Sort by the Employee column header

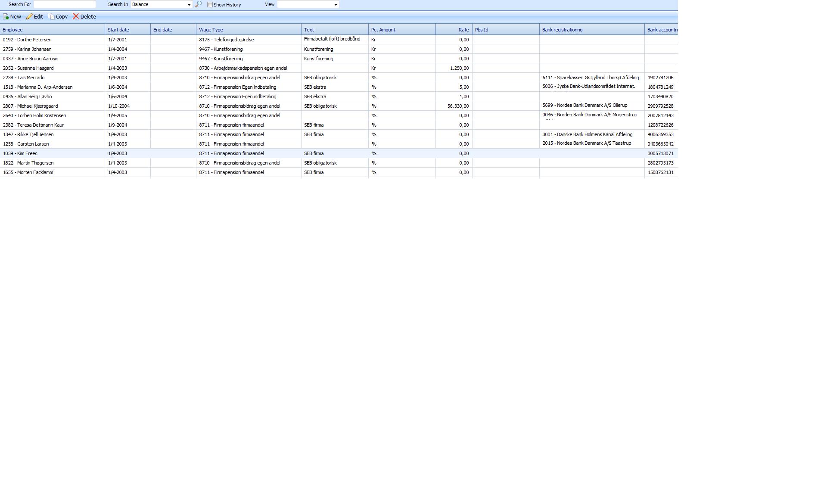click(13, 30)
